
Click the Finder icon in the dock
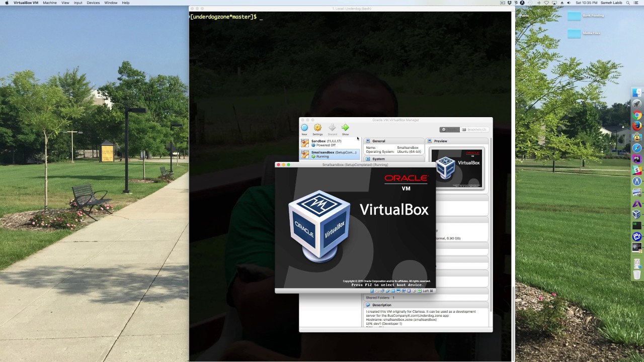pyautogui.click(x=637, y=93)
